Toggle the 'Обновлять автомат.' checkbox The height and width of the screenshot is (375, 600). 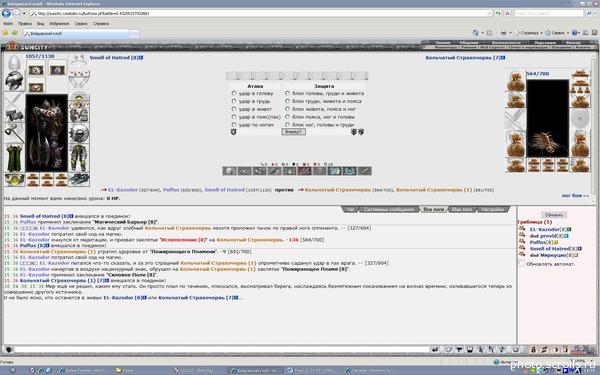pyautogui.click(x=522, y=264)
